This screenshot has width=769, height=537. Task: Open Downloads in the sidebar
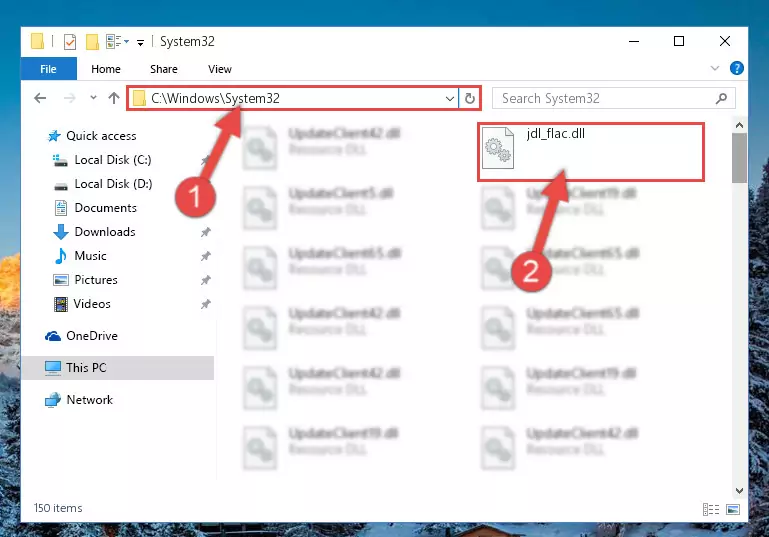click(x=105, y=232)
